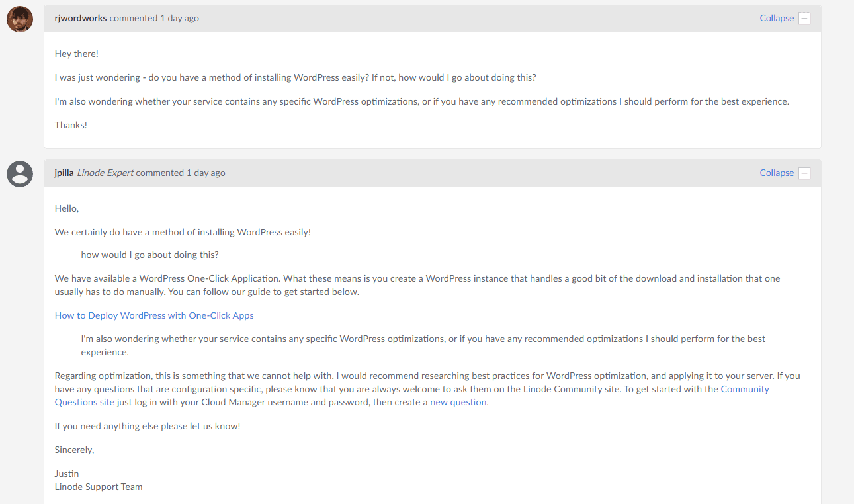Collapse the rjwordworks comment via Collapse link
Image resolution: width=854 pixels, height=504 pixels.
pos(777,18)
